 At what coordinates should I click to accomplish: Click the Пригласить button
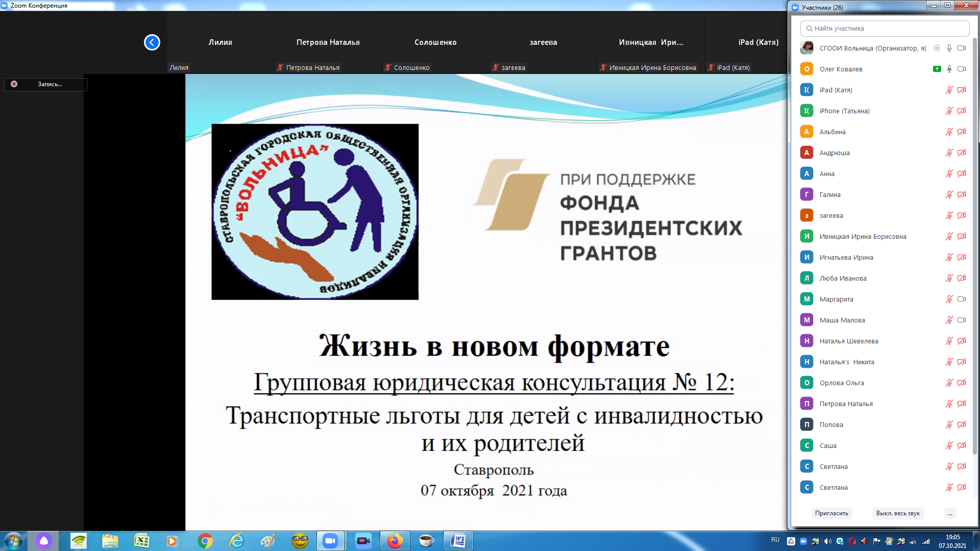coord(831,513)
